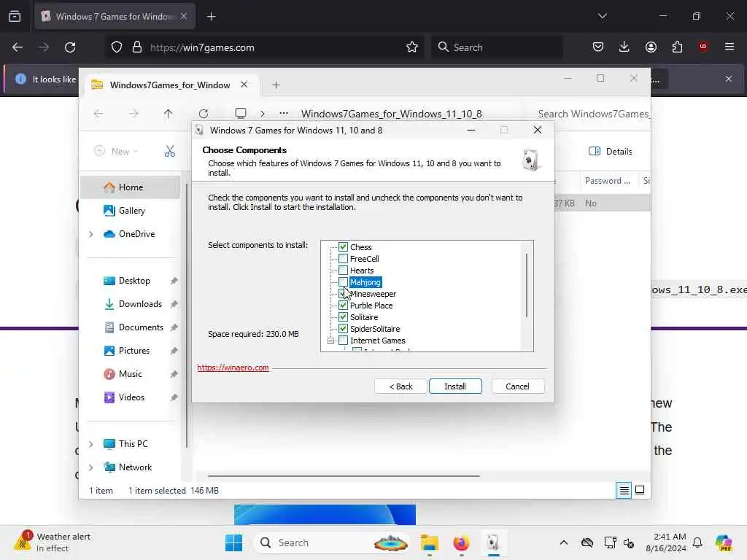
Task: Toggle the Details pane in Explorer
Action: (x=611, y=152)
